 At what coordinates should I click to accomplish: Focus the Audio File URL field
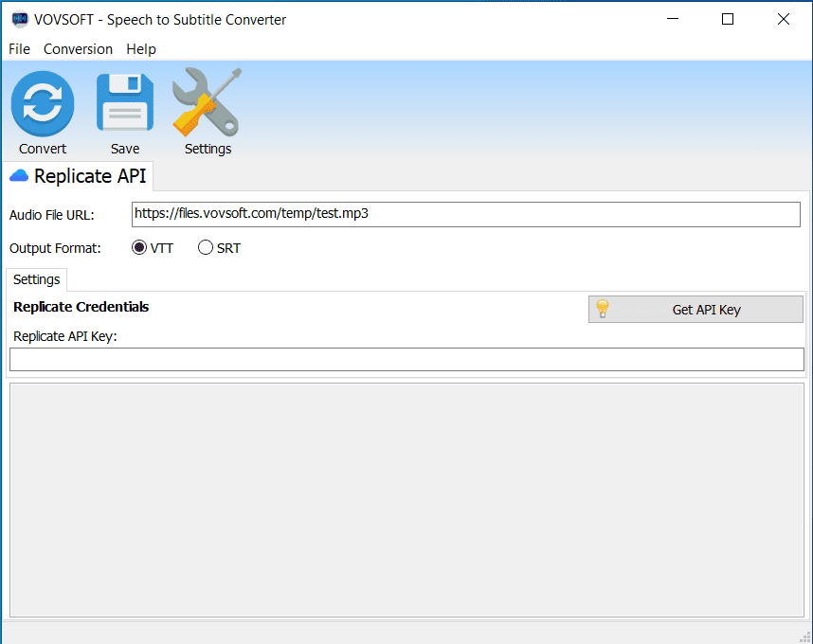pos(465,214)
